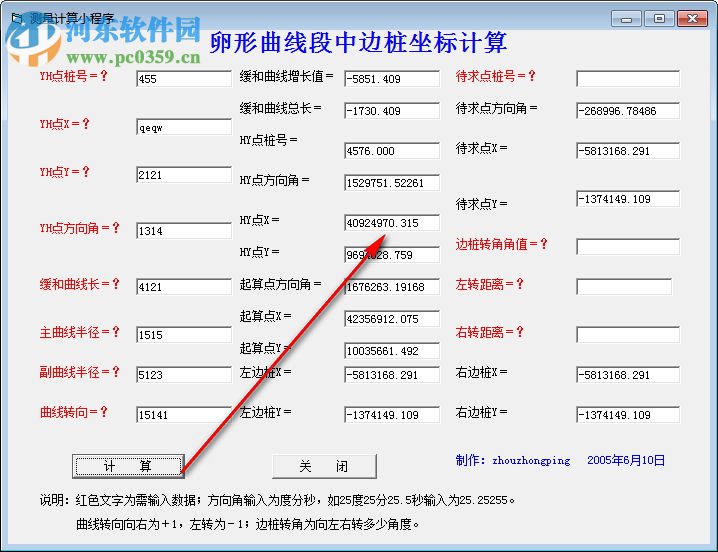
Task: Focus the 右边桩Y result field
Action: (x=628, y=414)
